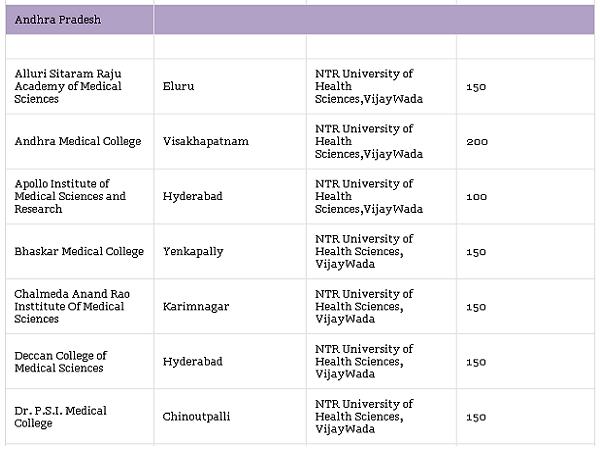Click seat count 150 in Chinoutpalli row
600x450 pixels.
(476, 416)
